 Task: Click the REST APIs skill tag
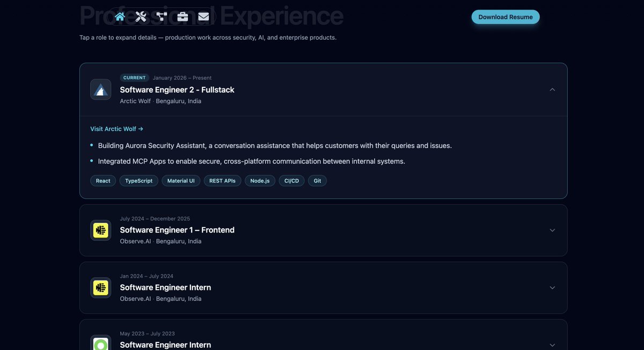[x=223, y=181]
